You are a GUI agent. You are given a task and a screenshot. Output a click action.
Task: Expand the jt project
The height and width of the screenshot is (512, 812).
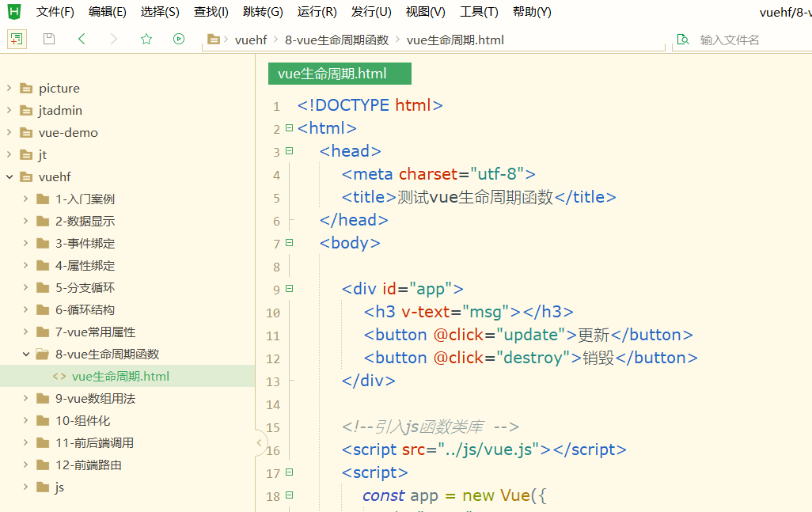pyautogui.click(x=9, y=154)
